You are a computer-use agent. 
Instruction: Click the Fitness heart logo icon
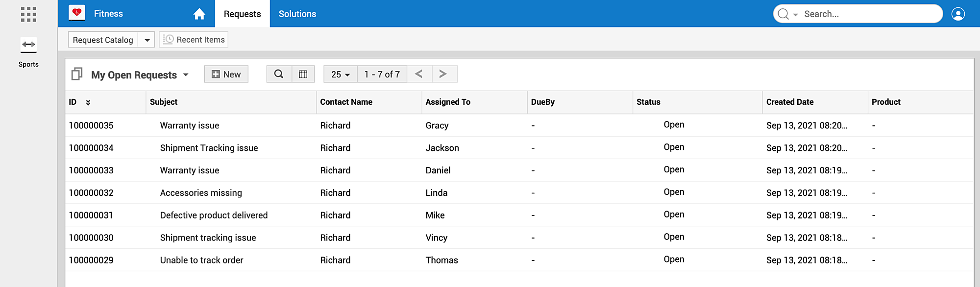(x=77, y=13)
